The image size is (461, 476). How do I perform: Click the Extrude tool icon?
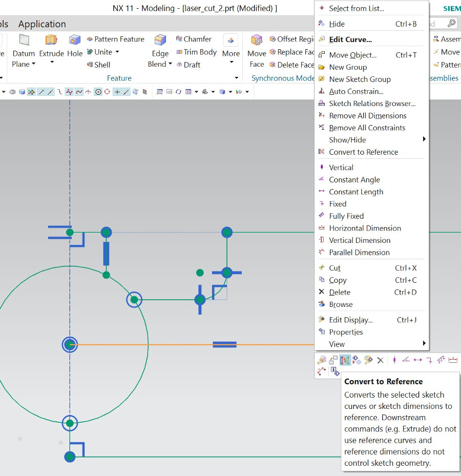tap(51, 40)
